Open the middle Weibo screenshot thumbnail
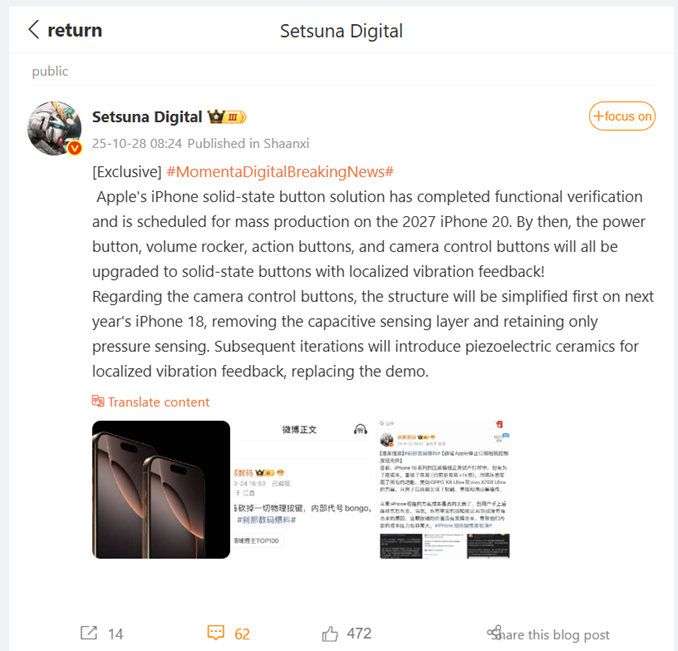This screenshot has height=651, width=678. click(x=302, y=489)
